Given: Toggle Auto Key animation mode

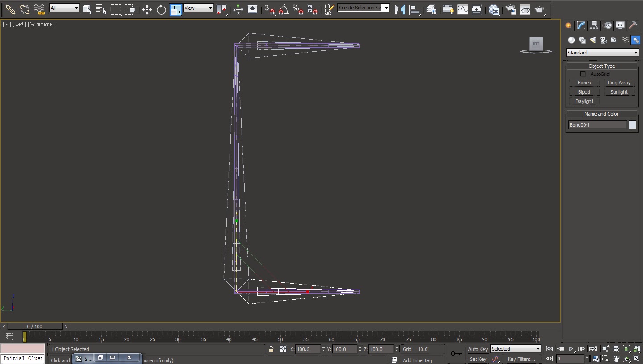Looking at the screenshot, I should [x=477, y=349].
